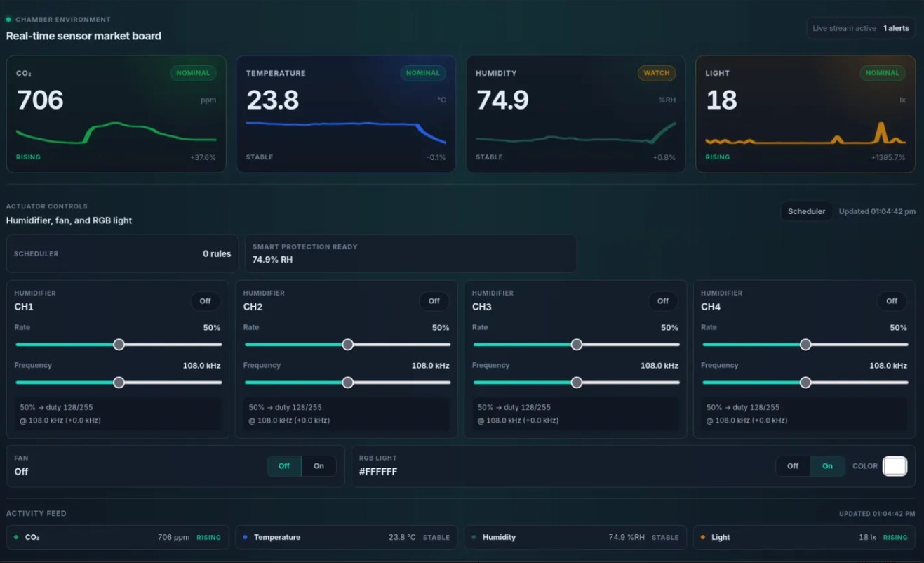The image size is (924, 563).
Task: Open the Scheduler button
Action: [807, 211]
